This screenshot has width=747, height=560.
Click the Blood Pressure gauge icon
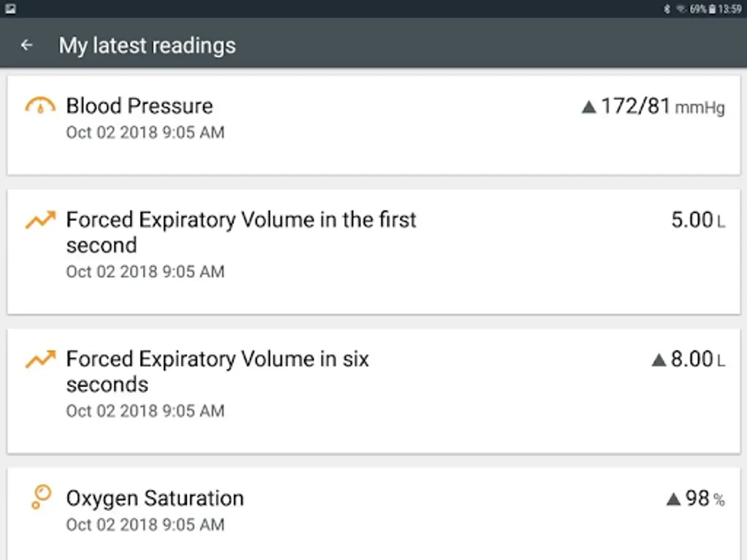[x=40, y=106]
